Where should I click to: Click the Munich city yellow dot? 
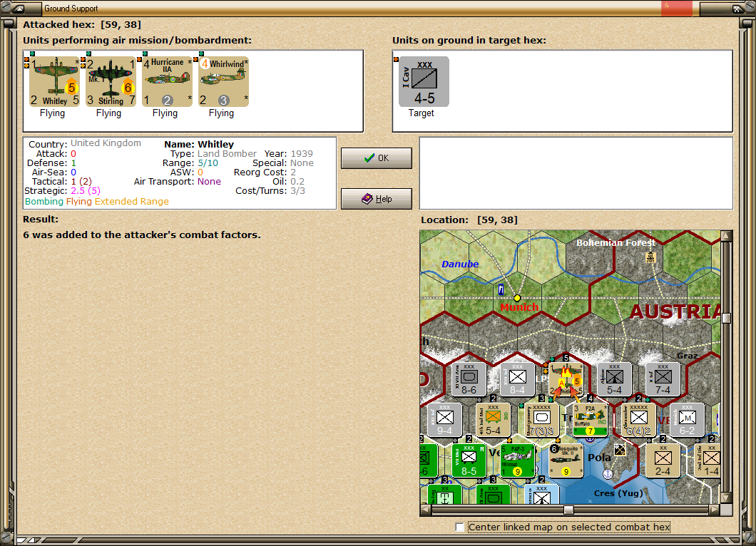coord(517,298)
